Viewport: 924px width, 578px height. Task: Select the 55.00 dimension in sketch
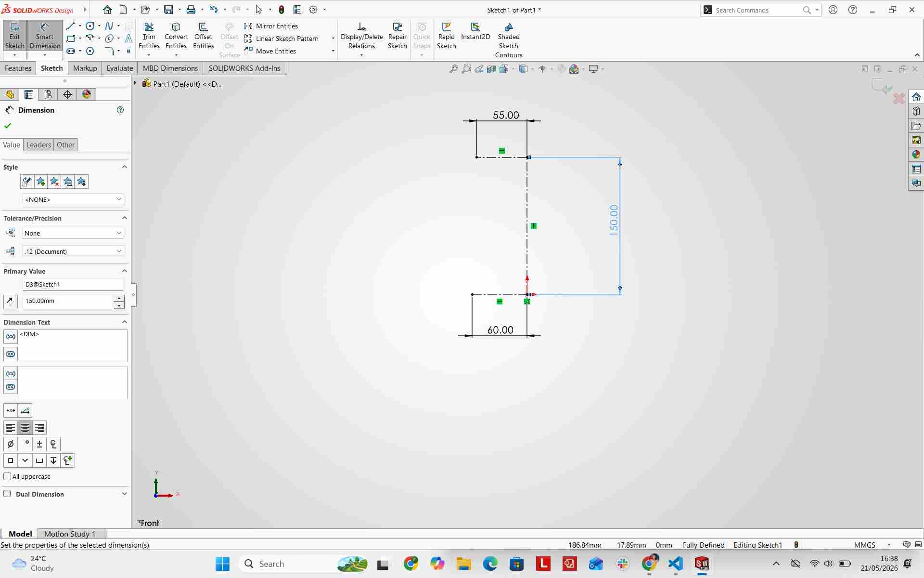[506, 115]
